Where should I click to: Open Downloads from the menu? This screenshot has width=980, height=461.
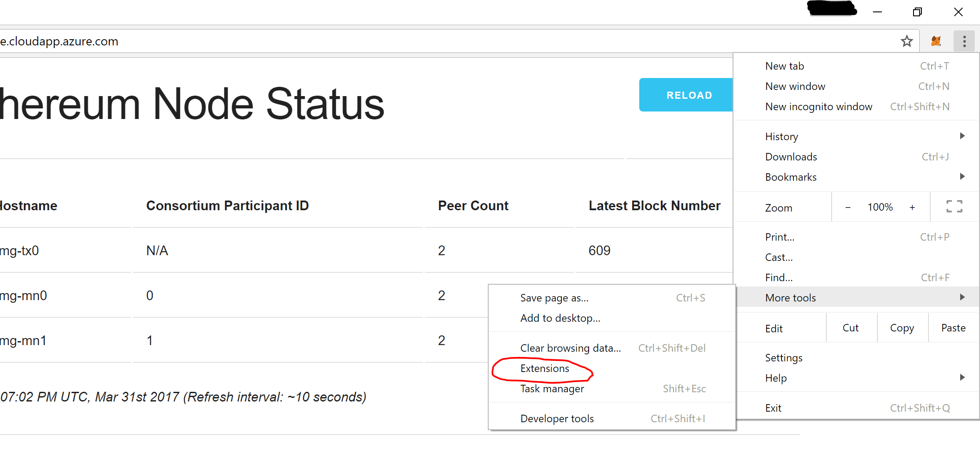point(791,156)
